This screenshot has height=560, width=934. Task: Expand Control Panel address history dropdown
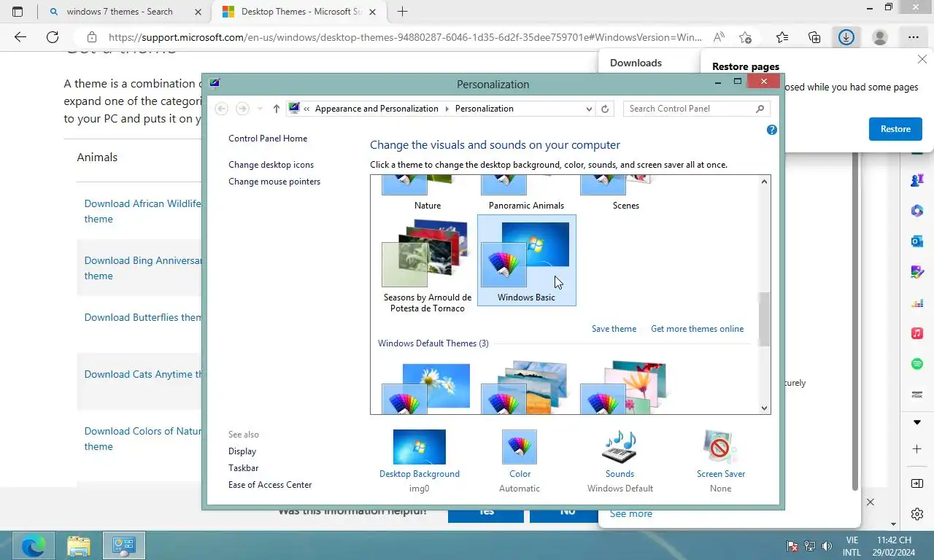coord(589,109)
